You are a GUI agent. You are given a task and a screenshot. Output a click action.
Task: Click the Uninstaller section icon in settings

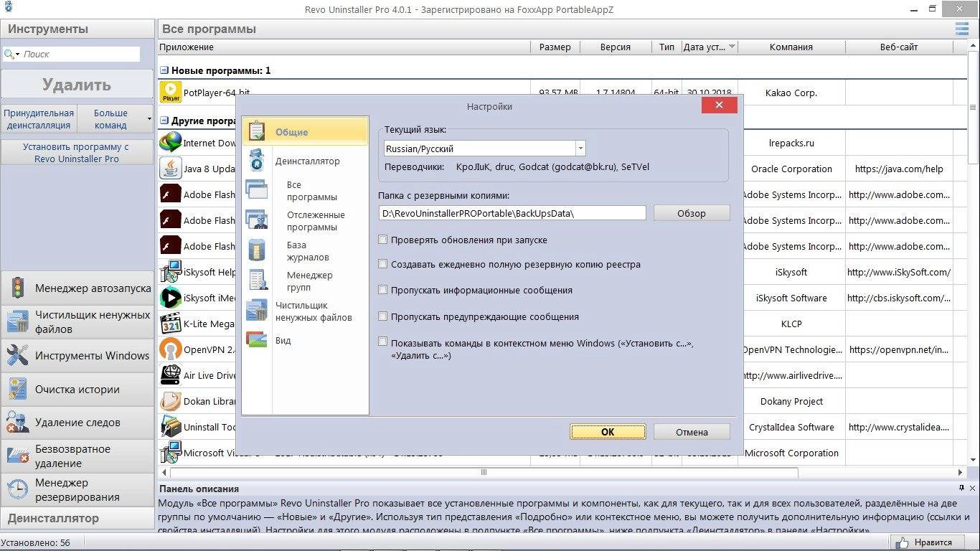point(256,161)
